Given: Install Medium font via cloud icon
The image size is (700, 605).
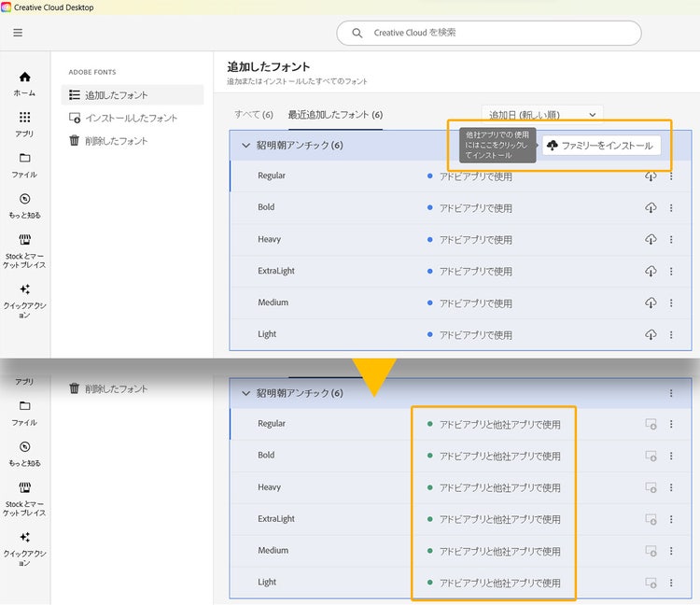Looking at the screenshot, I should pyautogui.click(x=651, y=302).
